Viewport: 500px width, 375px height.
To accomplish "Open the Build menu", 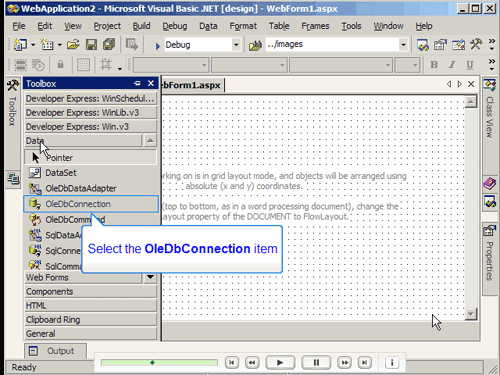I will coord(141,26).
